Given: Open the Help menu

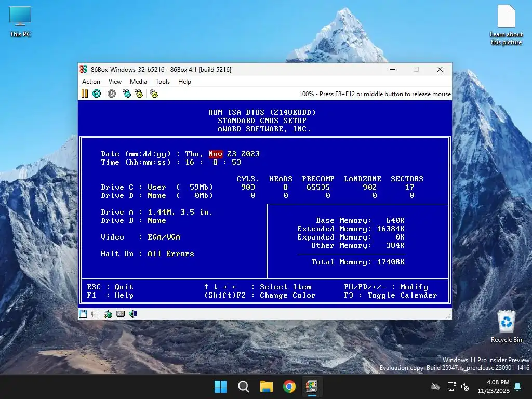Looking at the screenshot, I should coord(184,82).
